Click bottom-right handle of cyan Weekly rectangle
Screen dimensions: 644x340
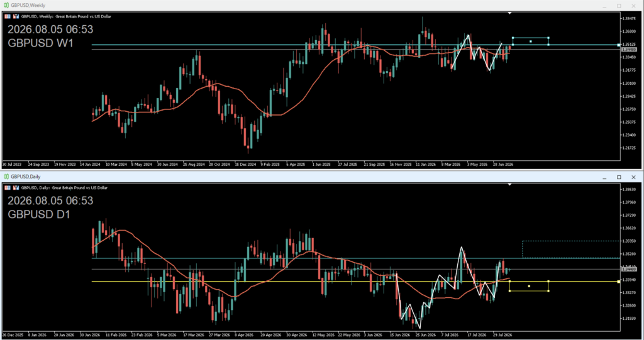[x=548, y=45]
